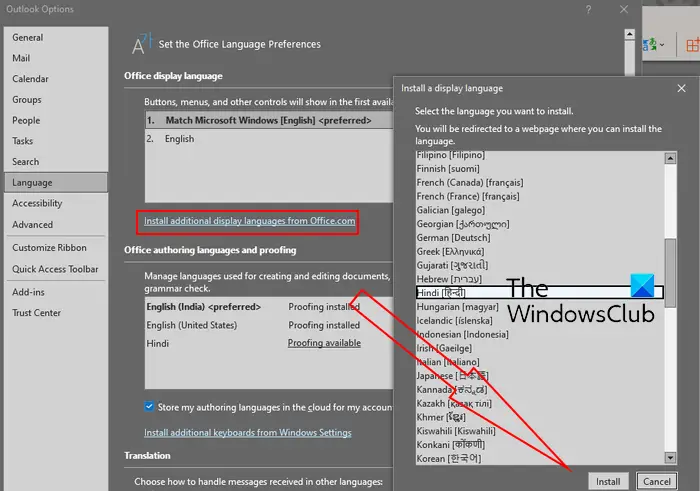Viewport: 700px width, 491px height.
Task: Click the Options pane scroll-up arrow
Action: tap(629, 34)
